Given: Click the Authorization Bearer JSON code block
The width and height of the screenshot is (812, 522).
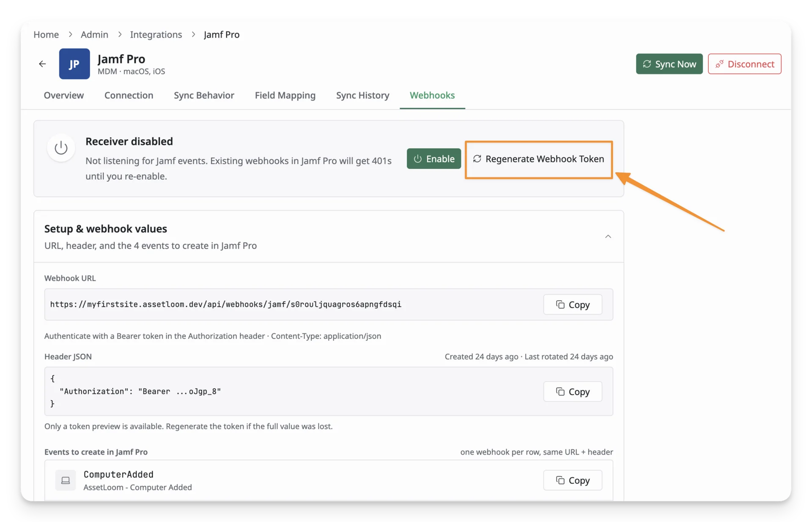Looking at the screenshot, I should click(x=329, y=391).
